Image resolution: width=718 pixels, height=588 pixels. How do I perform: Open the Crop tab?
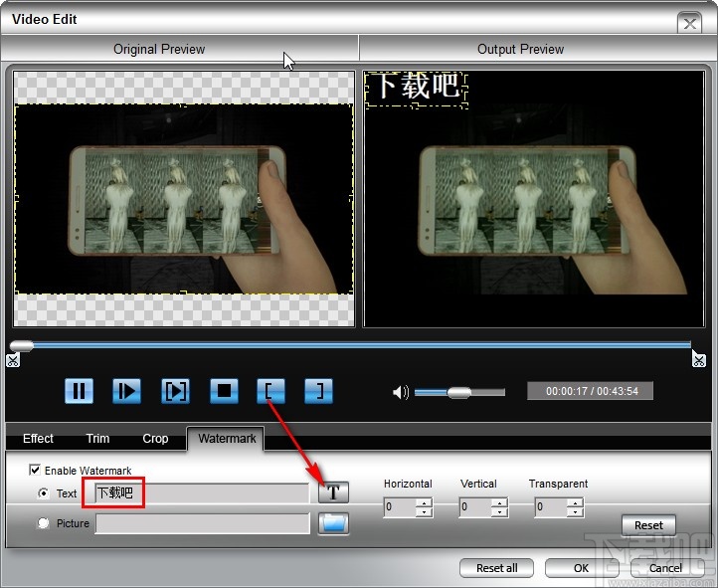(x=155, y=438)
